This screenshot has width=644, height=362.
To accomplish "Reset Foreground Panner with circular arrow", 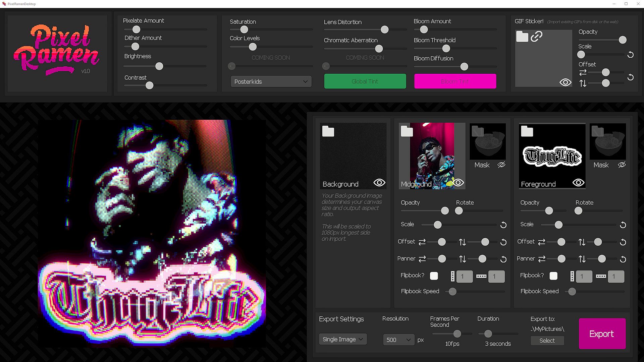I will [x=623, y=259].
